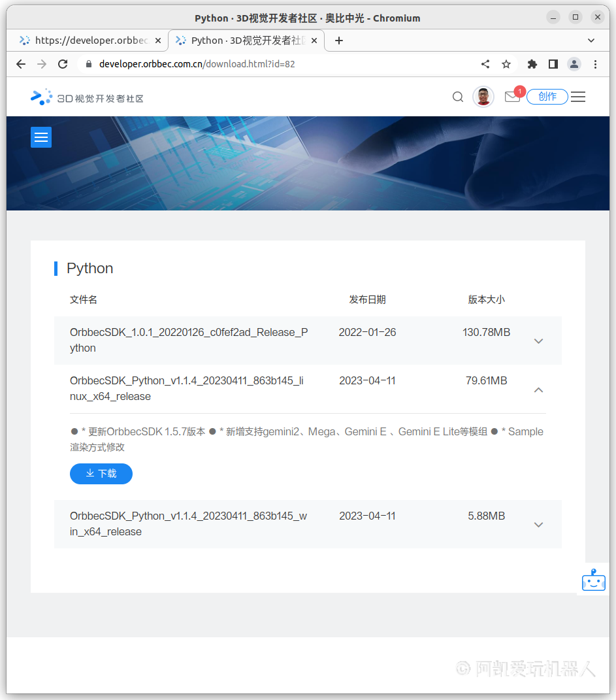Click the 79.61MB size value

click(486, 381)
